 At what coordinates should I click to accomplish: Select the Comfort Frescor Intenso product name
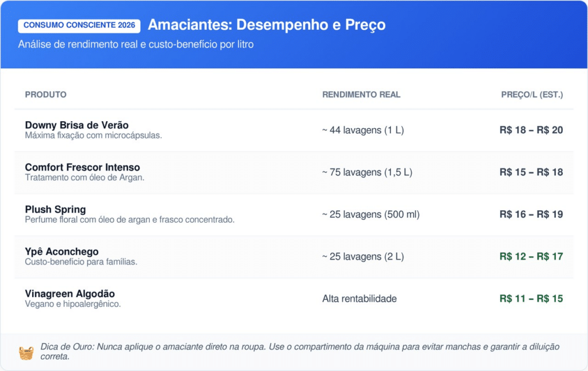pyautogui.click(x=82, y=167)
